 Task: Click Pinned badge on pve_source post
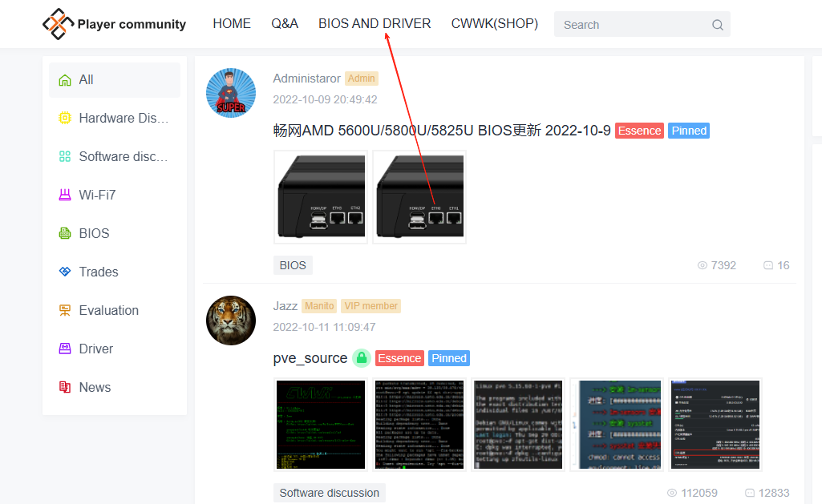[x=449, y=358]
